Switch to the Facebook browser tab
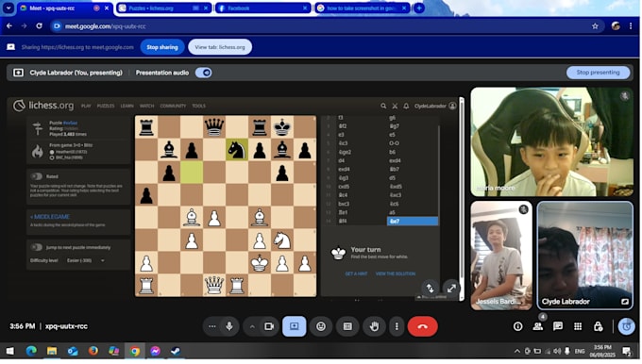This screenshot has height=364, width=642. [x=262, y=8]
